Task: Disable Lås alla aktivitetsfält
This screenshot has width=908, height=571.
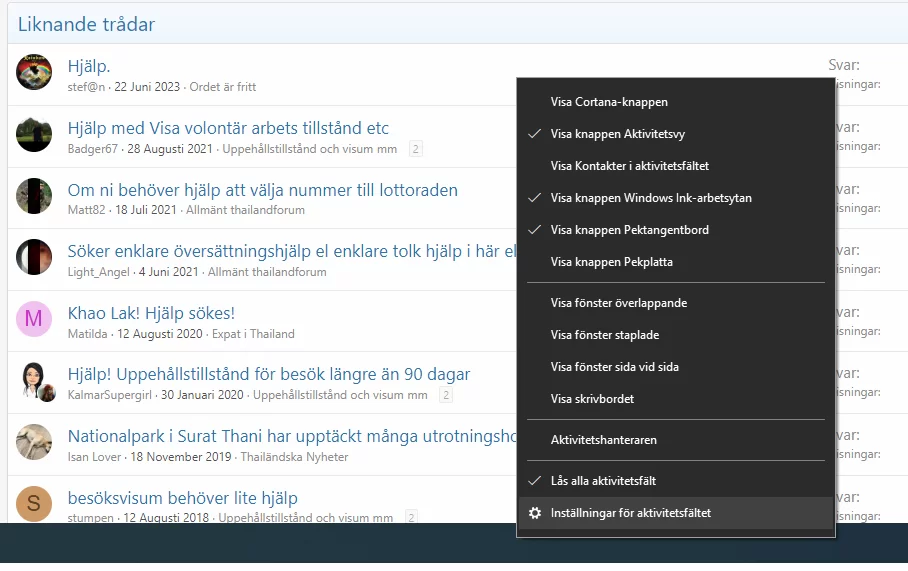Action: pos(603,481)
